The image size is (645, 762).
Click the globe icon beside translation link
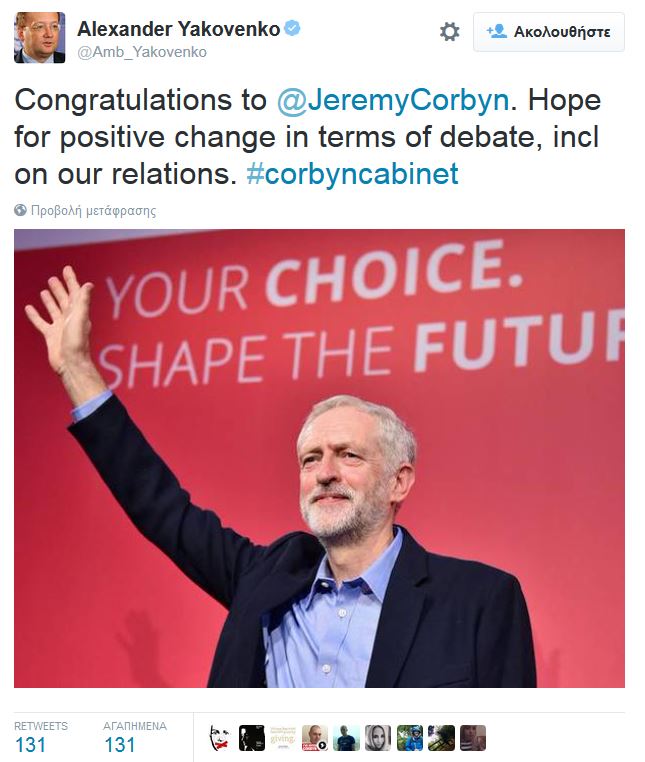tap(21, 211)
